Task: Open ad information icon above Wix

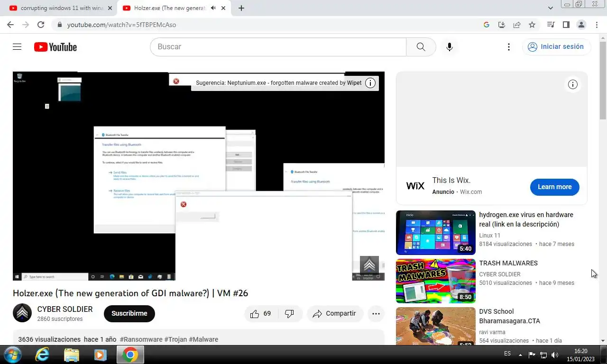Action: click(573, 84)
